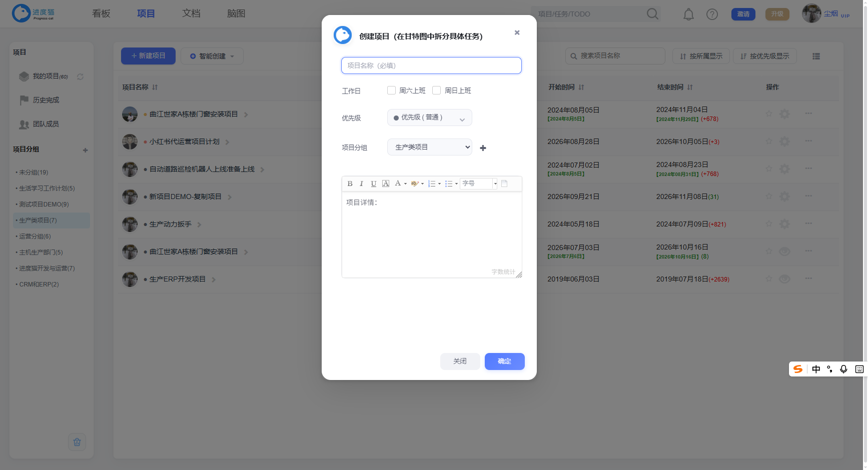The width and height of the screenshot is (868, 470).
Task: Check the 周日上班 checkbox
Action: (x=436, y=90)
